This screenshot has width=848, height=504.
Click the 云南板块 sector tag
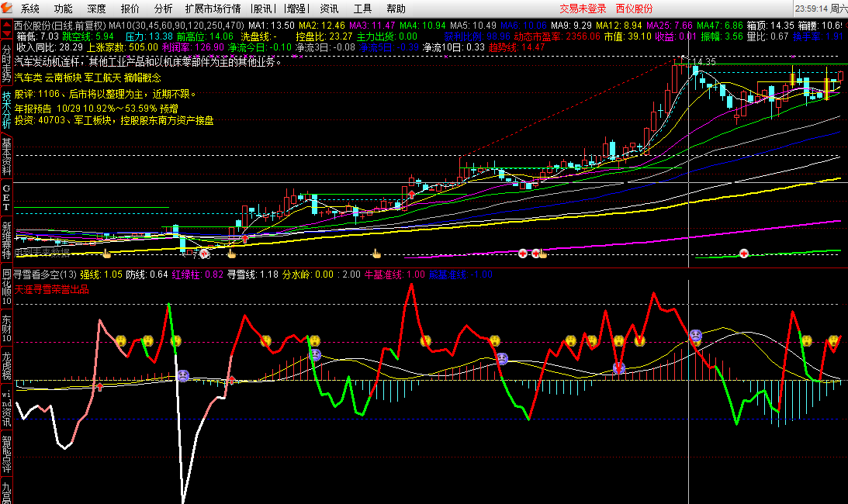(64, 78)
